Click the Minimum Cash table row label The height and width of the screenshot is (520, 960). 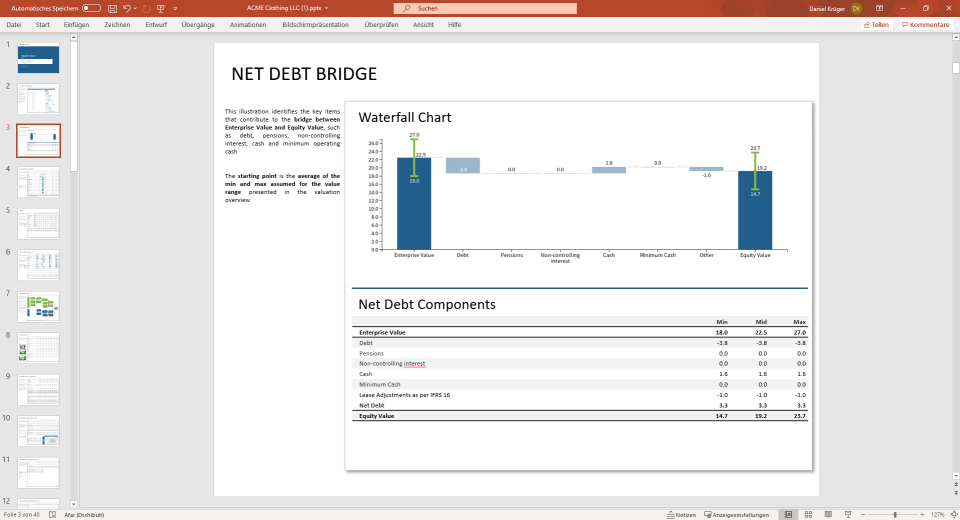click(x=380, y=385)
